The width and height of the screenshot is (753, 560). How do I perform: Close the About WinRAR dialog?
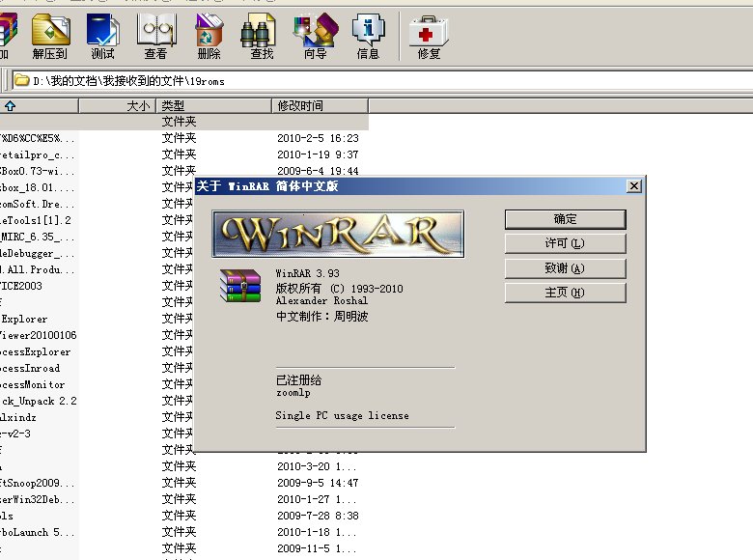(x=634, y=186)
